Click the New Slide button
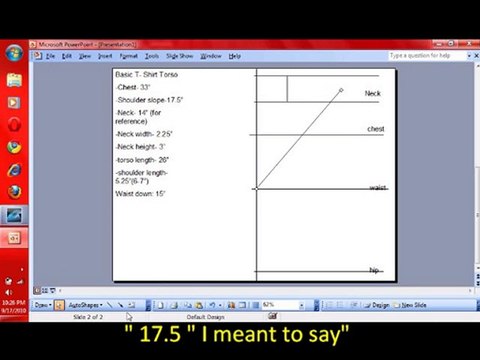 410,305
